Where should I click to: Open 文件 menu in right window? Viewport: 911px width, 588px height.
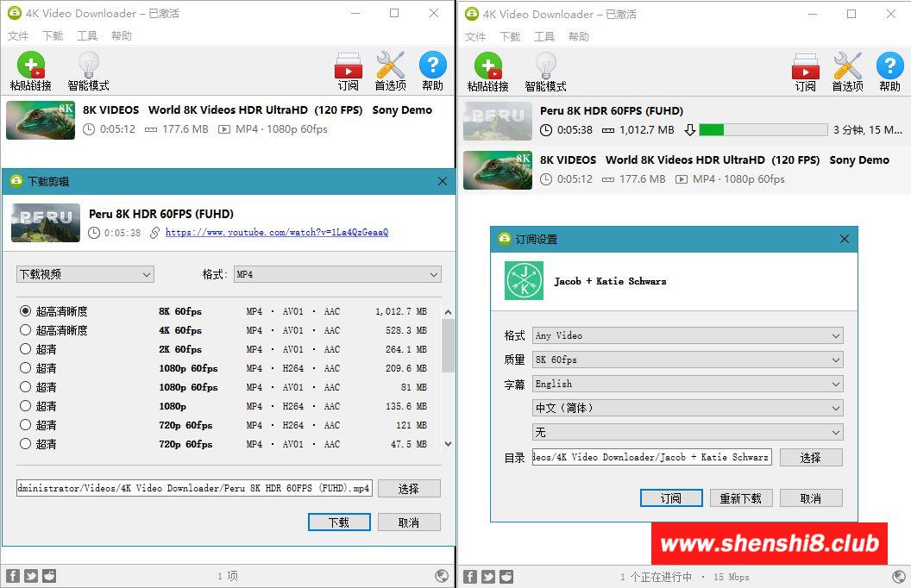click(x=475, y=36)
